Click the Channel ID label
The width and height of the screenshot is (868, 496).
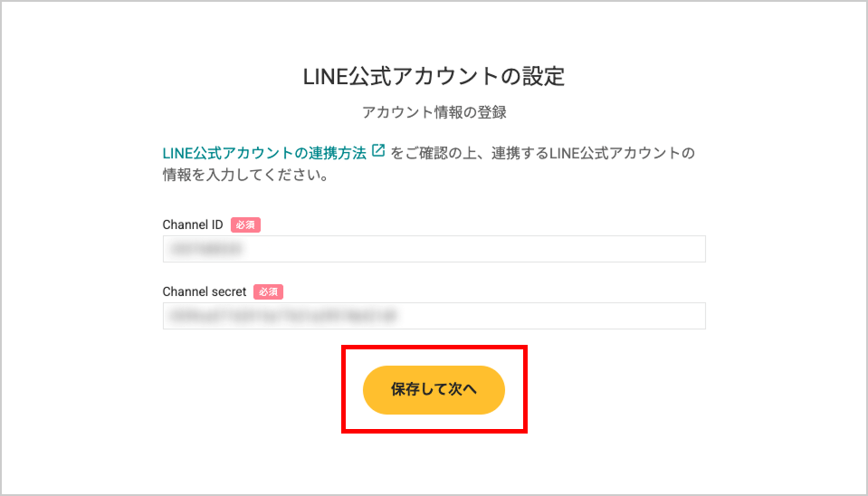tap(193, 224)
